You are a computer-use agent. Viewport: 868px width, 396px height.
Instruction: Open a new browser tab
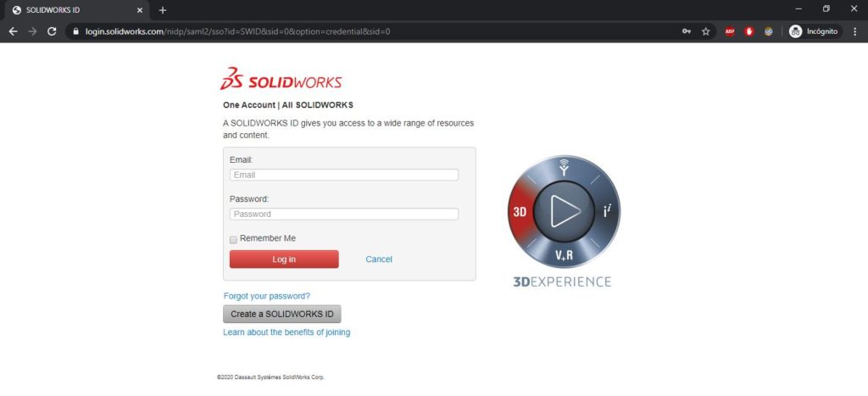(162, 10)
